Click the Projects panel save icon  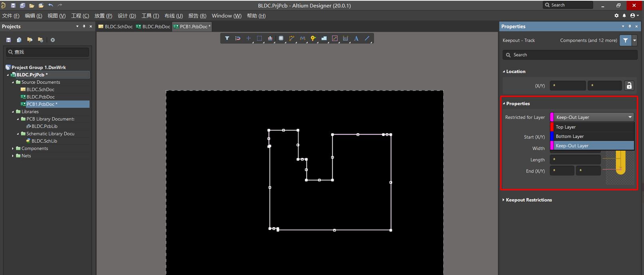(x=8, y=40)
